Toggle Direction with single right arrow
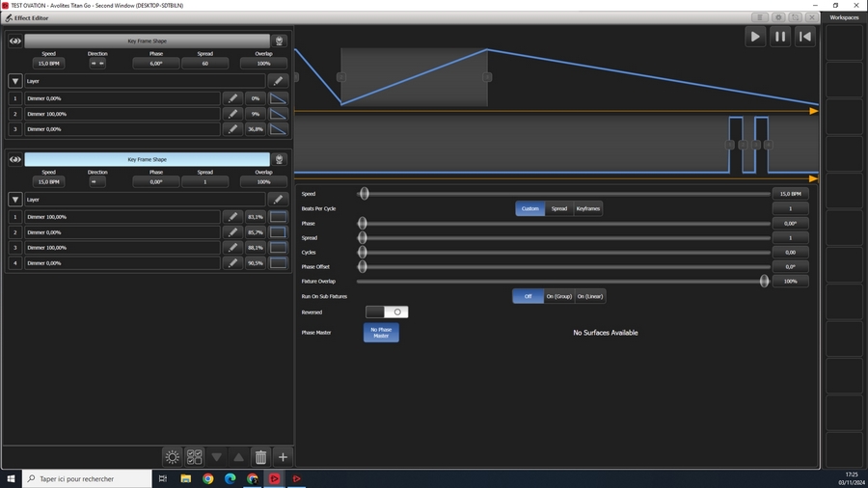 [97, 182]
